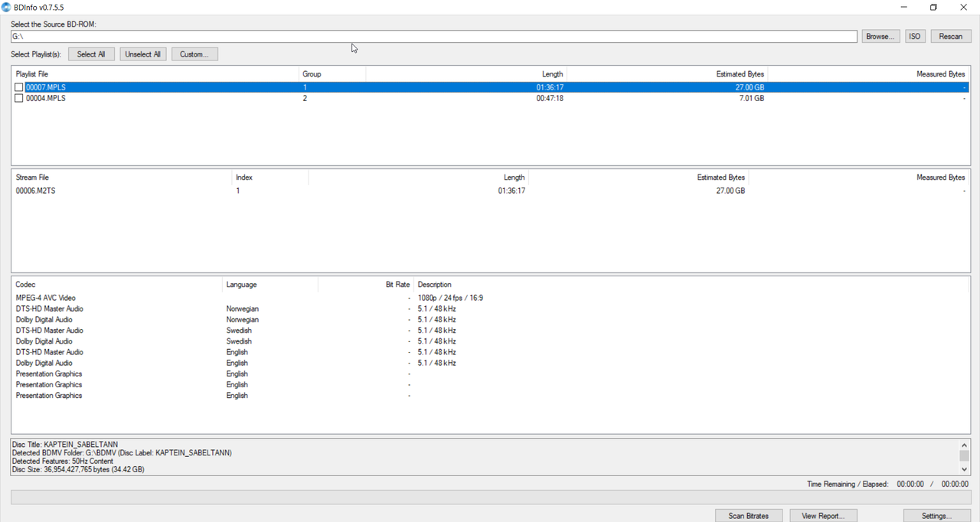Sort playlists by Group column header
The width and height of the screenshot is (980, 522).
click(332, 74)
